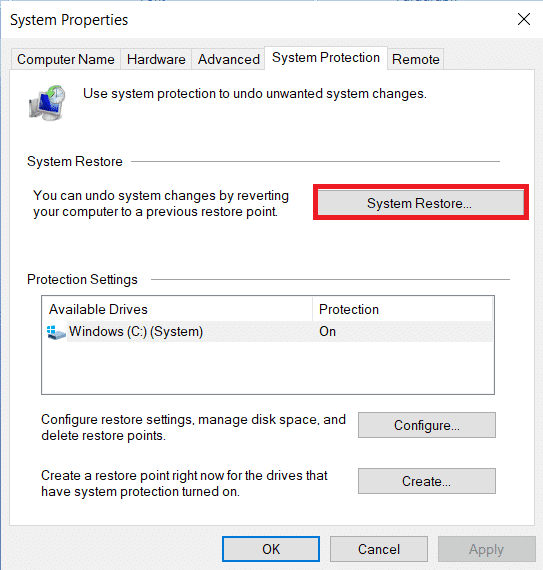
Task: Click empty area of drives list
Action: click(268, 367)
